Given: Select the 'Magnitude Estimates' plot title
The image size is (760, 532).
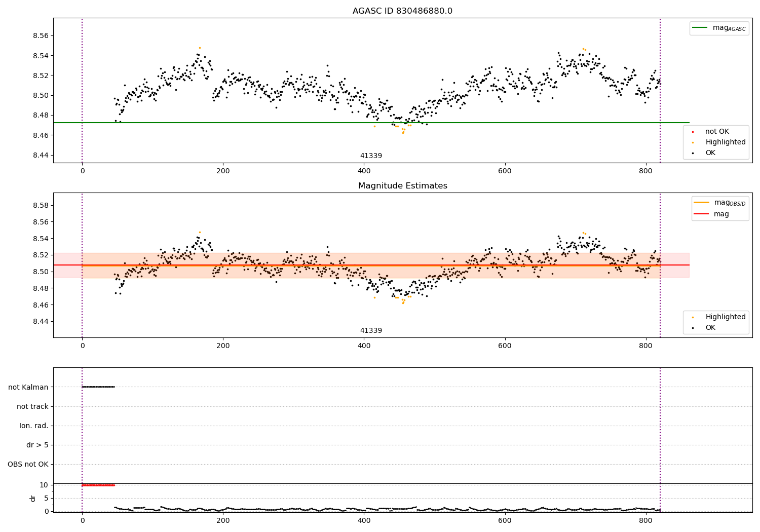Looking at the screenshot, I should click(x=402, y=186).
